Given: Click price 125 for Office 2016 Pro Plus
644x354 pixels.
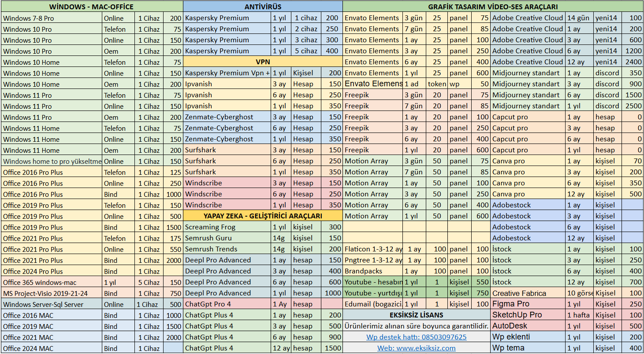Looking at the screenshot, I should (x=173, y=172).
